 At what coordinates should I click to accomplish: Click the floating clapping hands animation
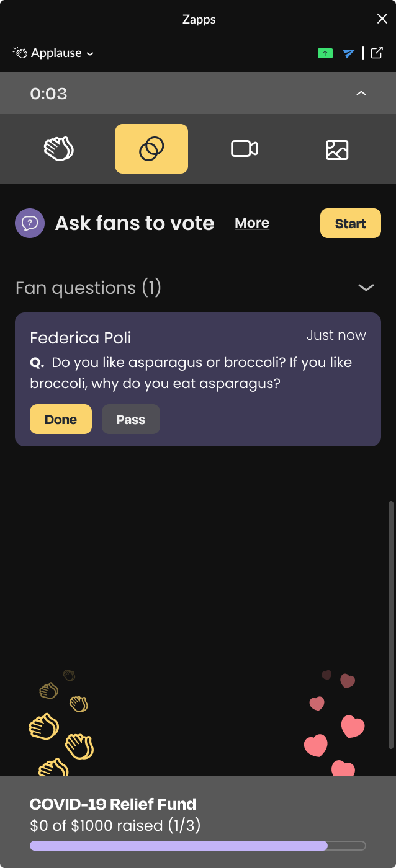[x=62, y=725]
